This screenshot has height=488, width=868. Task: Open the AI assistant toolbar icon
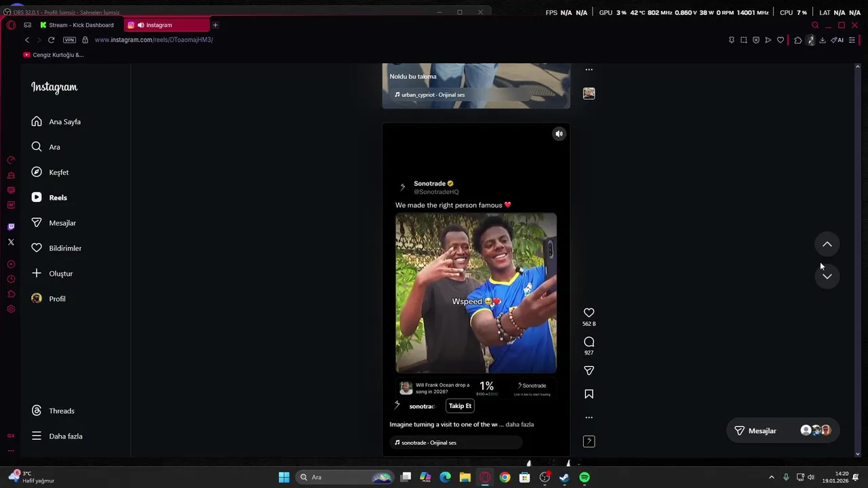(837, 40)
